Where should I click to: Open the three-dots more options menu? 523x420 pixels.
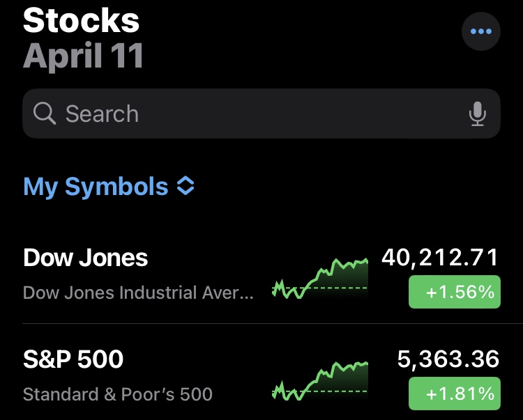point(480,31)
